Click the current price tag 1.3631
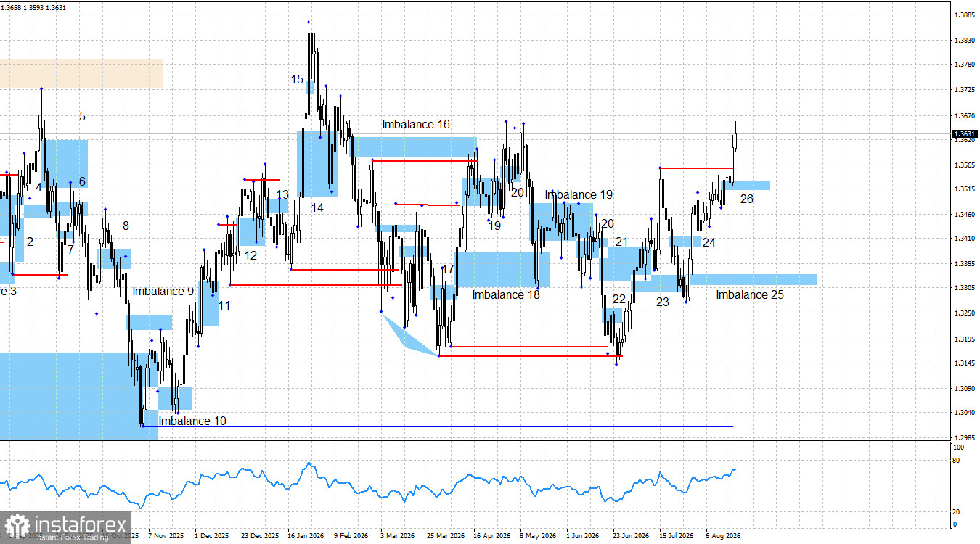The height and width of the screenshot is (544, 980). 964,133
